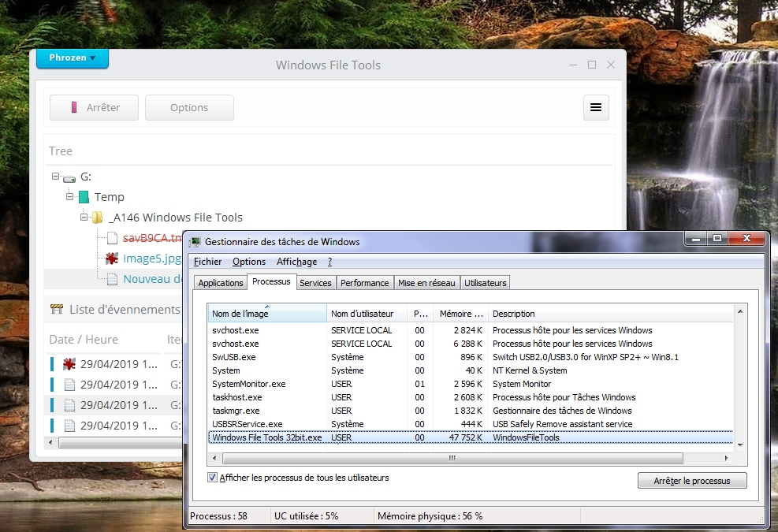Click Mémoire physique : 56 % status entry
Viewport: 778px width, 532px height.
430,516
